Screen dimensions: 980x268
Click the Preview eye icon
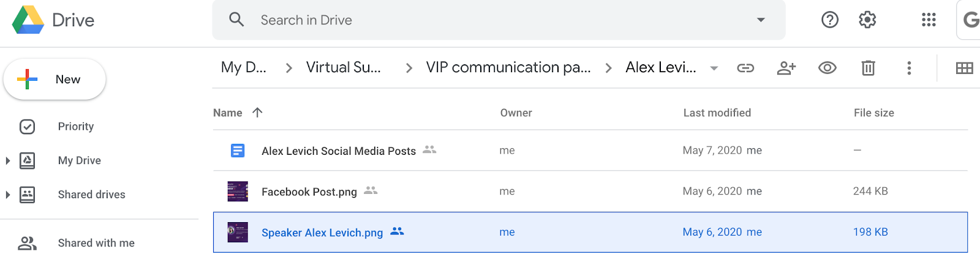[x=827, y=68]
